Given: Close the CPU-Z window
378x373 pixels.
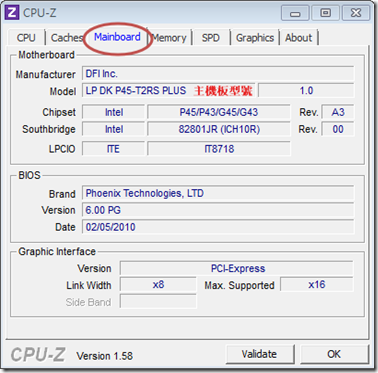Looking at the screenshot, I should [356, 13].
